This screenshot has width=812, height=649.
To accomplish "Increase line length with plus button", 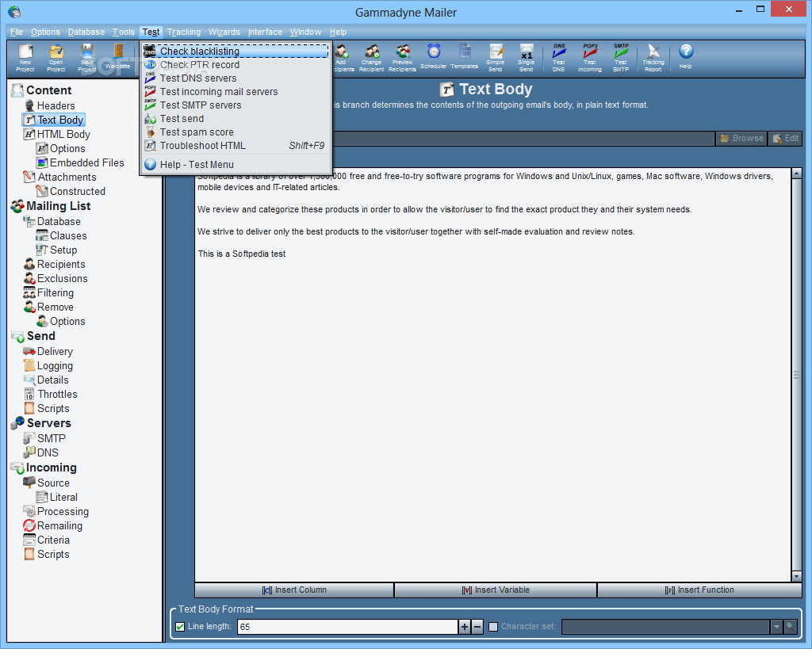I will 465,627.
